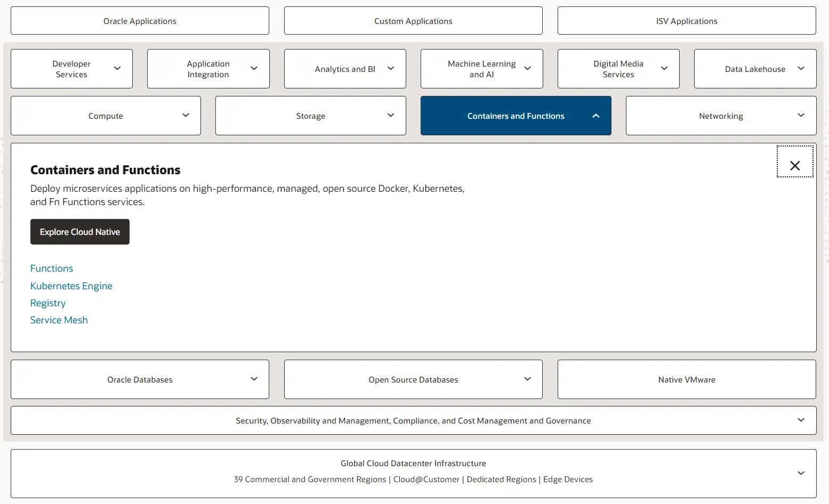Expand the Application Integration dropdown

(x=208, y=69)
